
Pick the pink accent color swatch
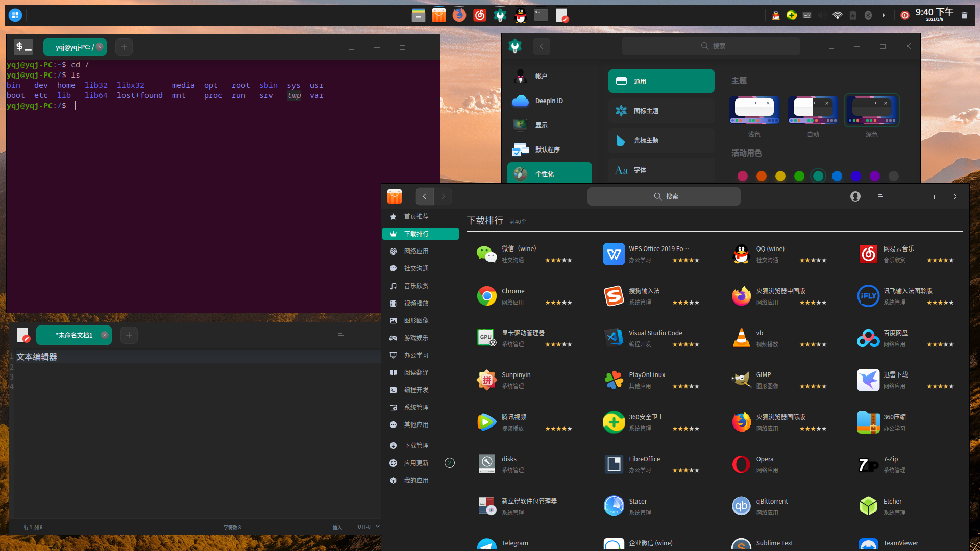point(743,176)
